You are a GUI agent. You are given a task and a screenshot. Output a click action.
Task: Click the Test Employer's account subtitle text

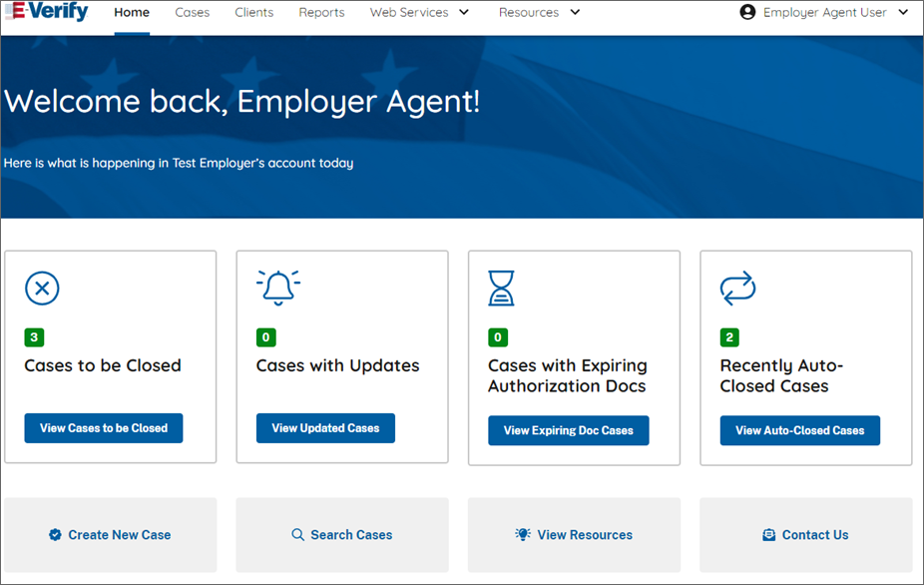pos(179,164)
